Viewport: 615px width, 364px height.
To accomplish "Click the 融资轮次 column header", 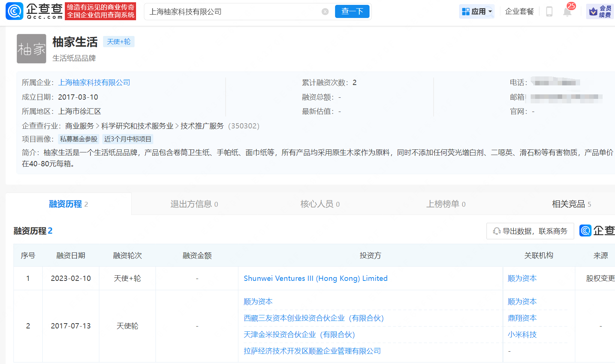I will pos(127,255).
